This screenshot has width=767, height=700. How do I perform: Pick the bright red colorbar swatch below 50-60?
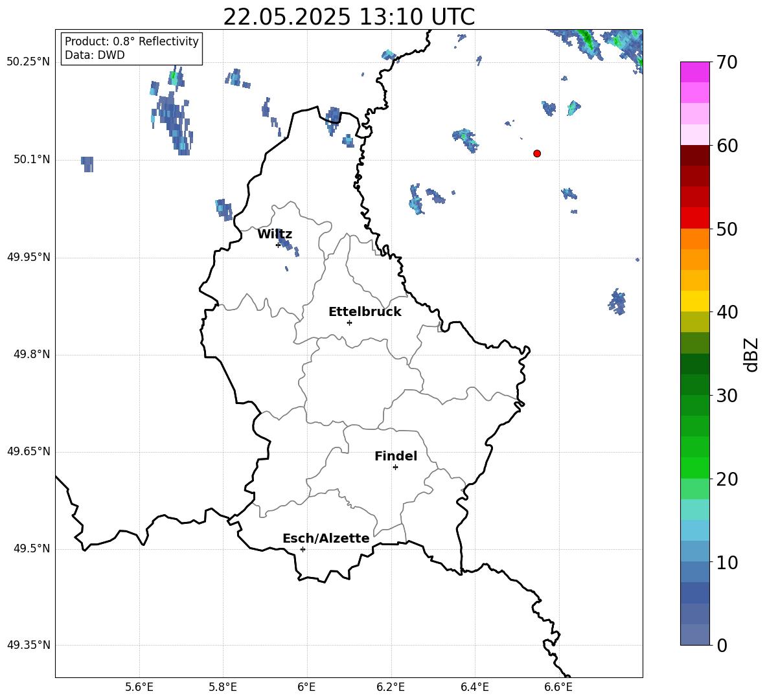tap(694, 218)
